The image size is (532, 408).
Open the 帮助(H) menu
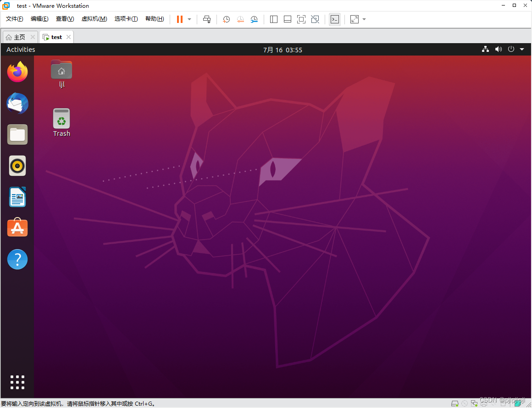click(x=155, y=19)
